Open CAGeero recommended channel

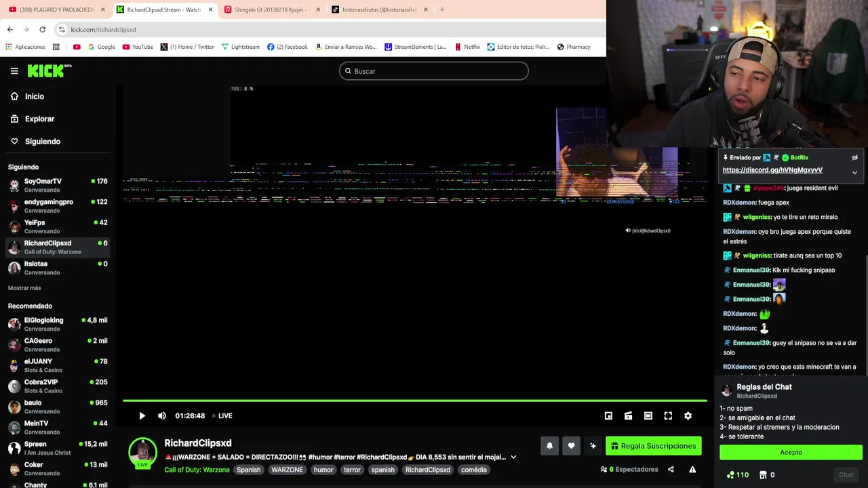tap(58, 345)
